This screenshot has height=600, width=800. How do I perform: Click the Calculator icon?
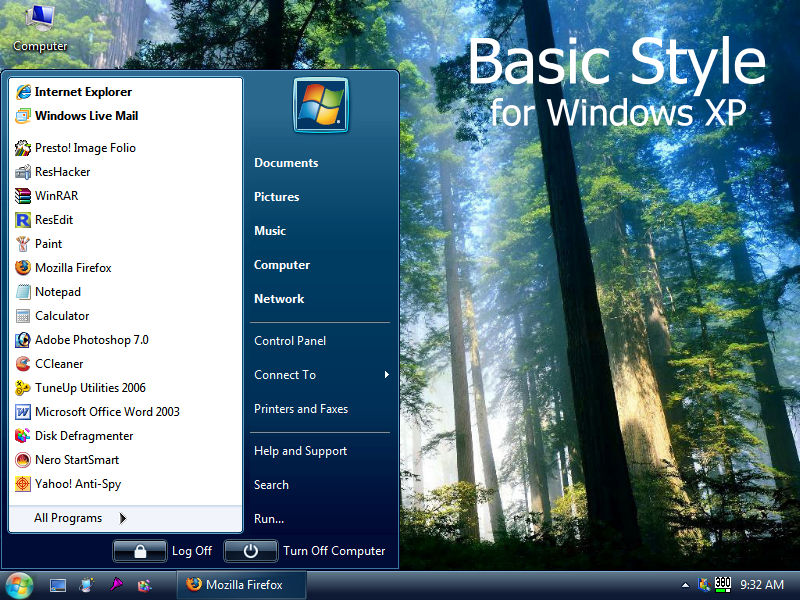pos(23,316)
